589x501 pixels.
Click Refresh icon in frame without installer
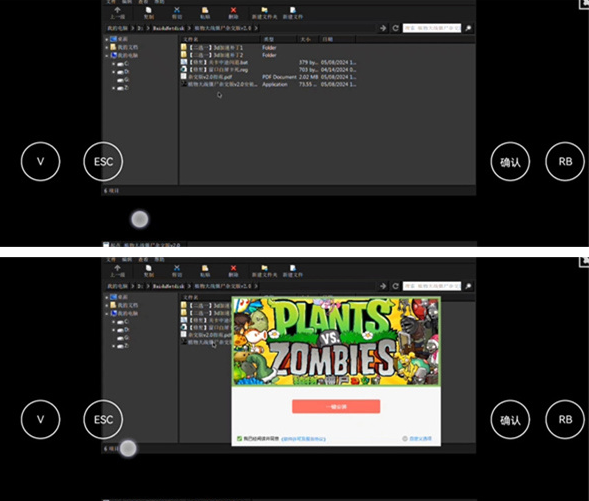click(x=395, y=28)
